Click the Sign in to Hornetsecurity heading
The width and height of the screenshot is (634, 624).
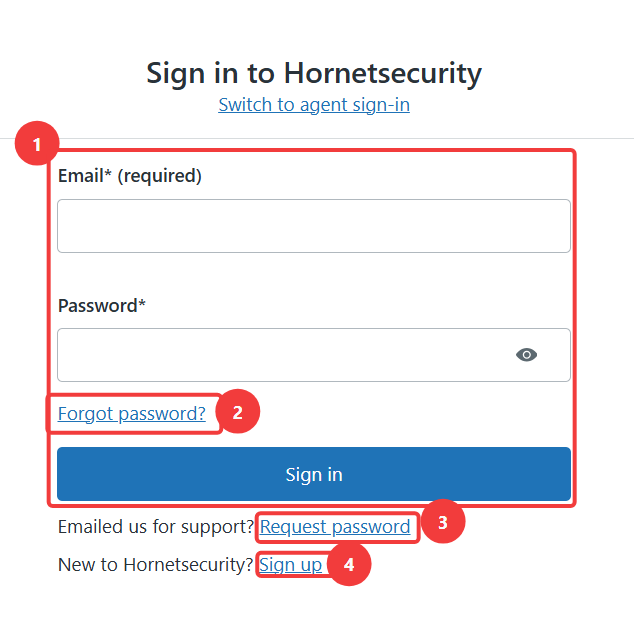coord(314,74)
